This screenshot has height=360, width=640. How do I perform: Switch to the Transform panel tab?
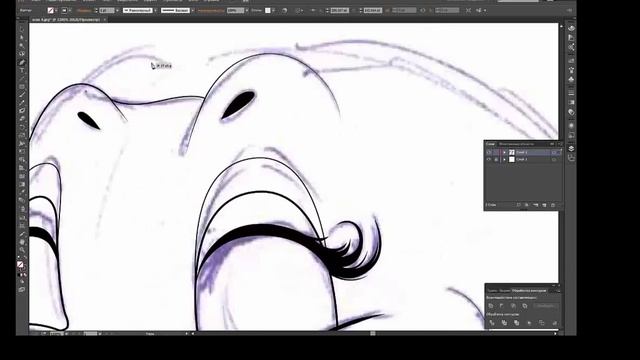click(492, 291)
